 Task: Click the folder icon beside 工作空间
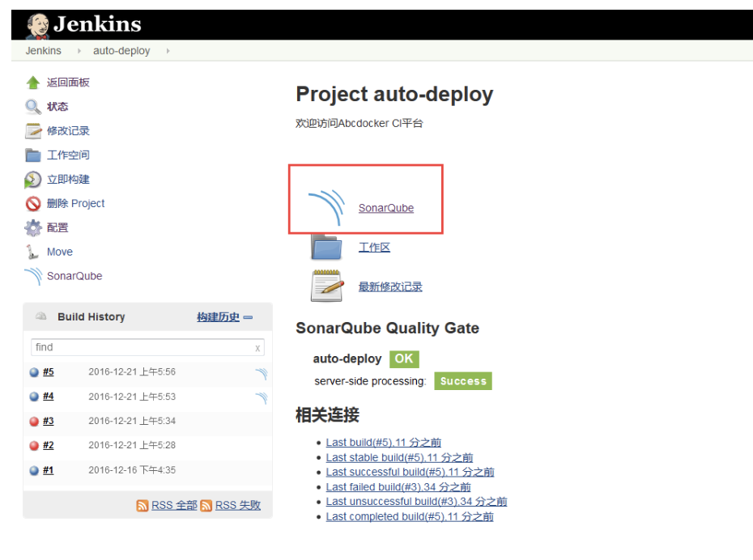click(33, 155)
